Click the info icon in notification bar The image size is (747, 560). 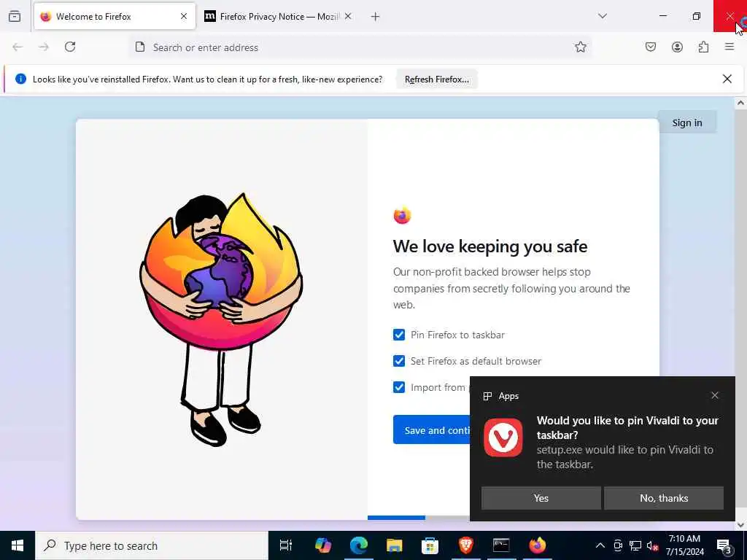(x=20, y=79)
